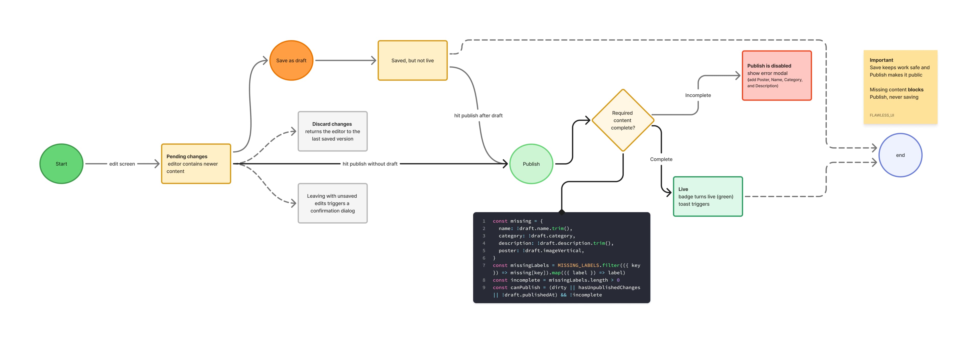980x345 pixels.
Task: Select the 'Required content complete?' diamond
Action: coord(623,120)
